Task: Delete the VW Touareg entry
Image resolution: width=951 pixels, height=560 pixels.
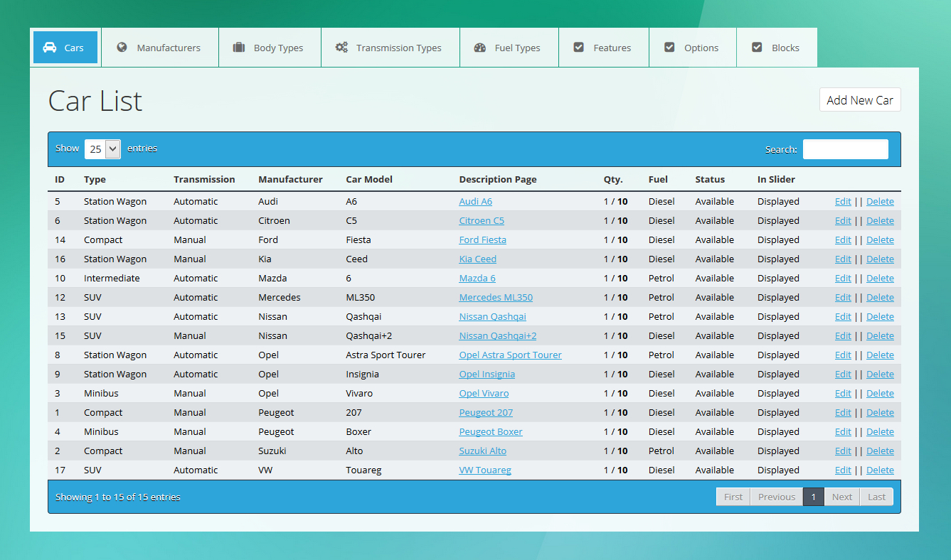Action: [x=881, y=470]
